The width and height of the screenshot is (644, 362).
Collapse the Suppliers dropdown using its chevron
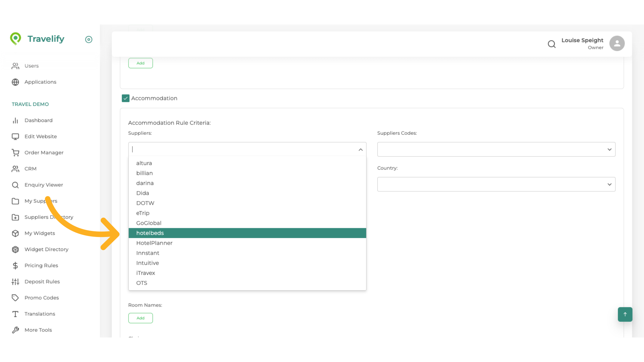361,149
